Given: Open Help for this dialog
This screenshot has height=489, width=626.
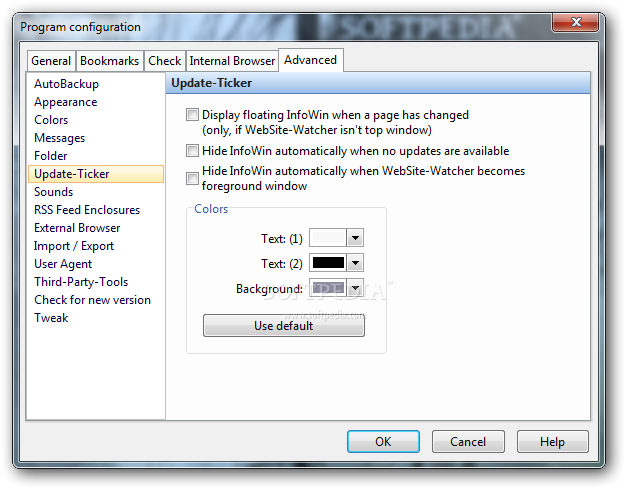Looking at the screenshot, I should tap(553, 441).
